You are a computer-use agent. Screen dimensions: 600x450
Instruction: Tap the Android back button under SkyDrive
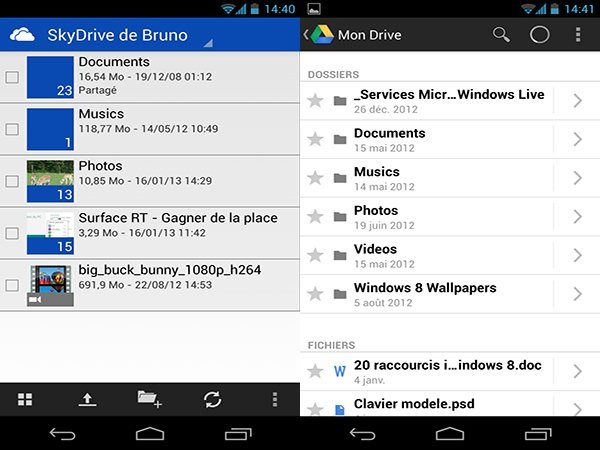[62, 434]
